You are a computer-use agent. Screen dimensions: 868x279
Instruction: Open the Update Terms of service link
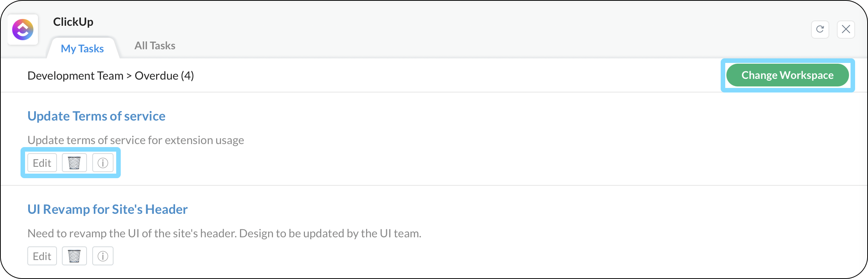point(96,116)
